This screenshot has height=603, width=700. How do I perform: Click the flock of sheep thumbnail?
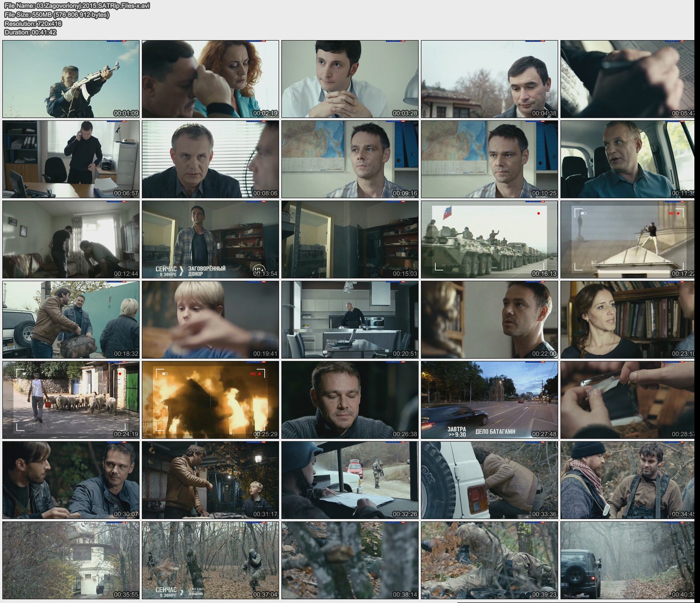point(71,400)
